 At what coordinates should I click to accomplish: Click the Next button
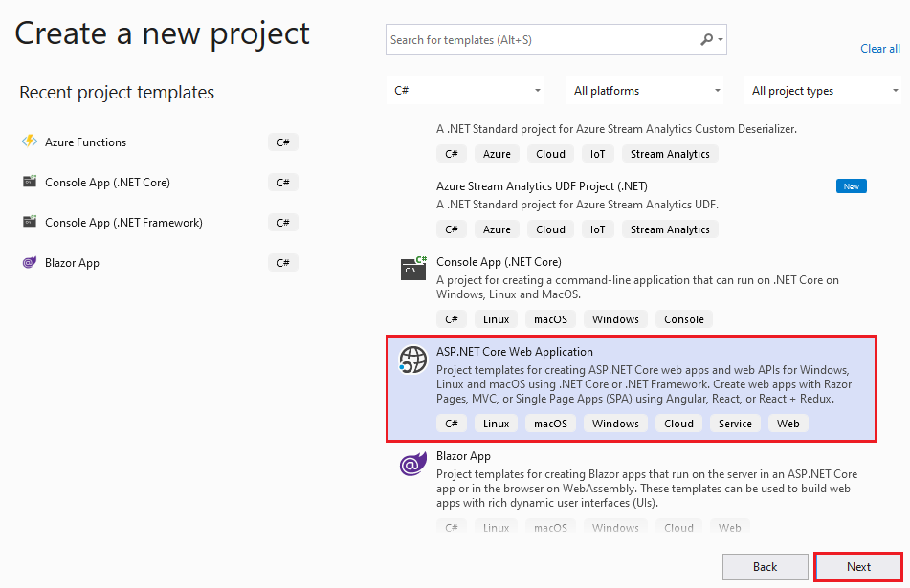click(858, 566)
